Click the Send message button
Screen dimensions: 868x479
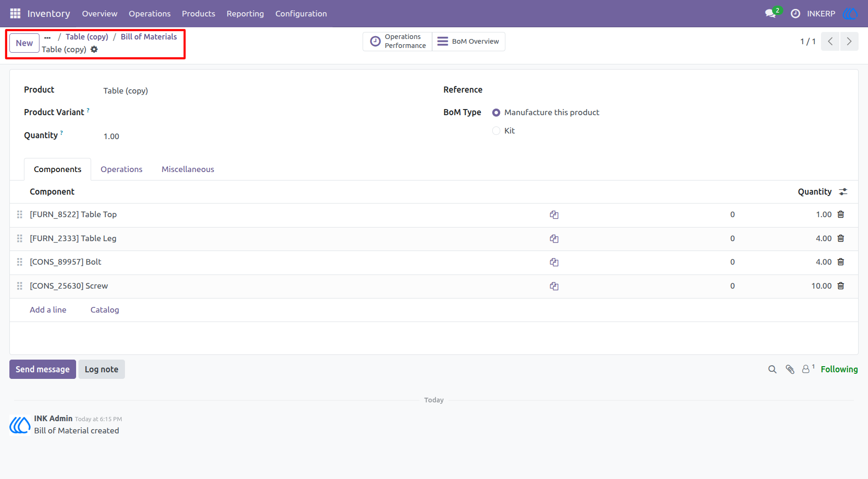(x=43, y=369)
